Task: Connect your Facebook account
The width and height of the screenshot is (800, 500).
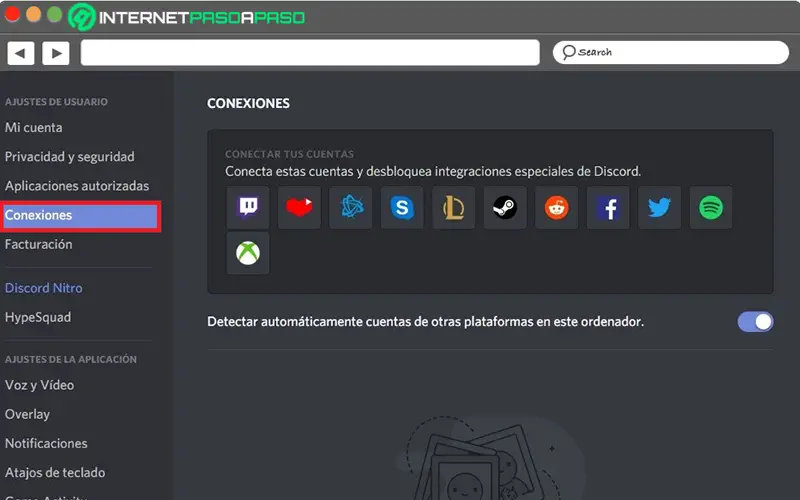Action: [x=608, y=207]
